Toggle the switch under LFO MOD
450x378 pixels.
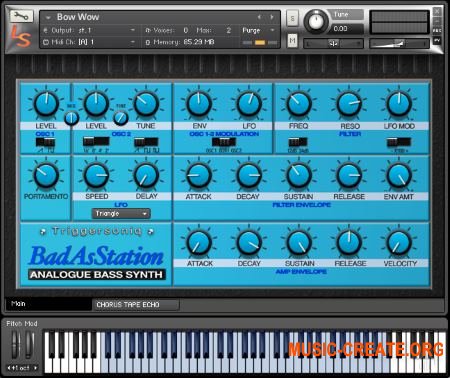[399, 142]
